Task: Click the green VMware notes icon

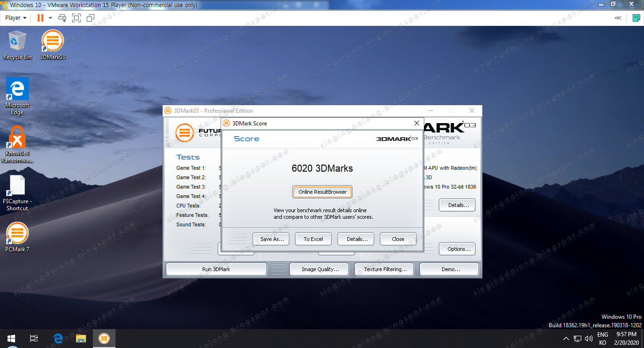Action: [636, 18]
